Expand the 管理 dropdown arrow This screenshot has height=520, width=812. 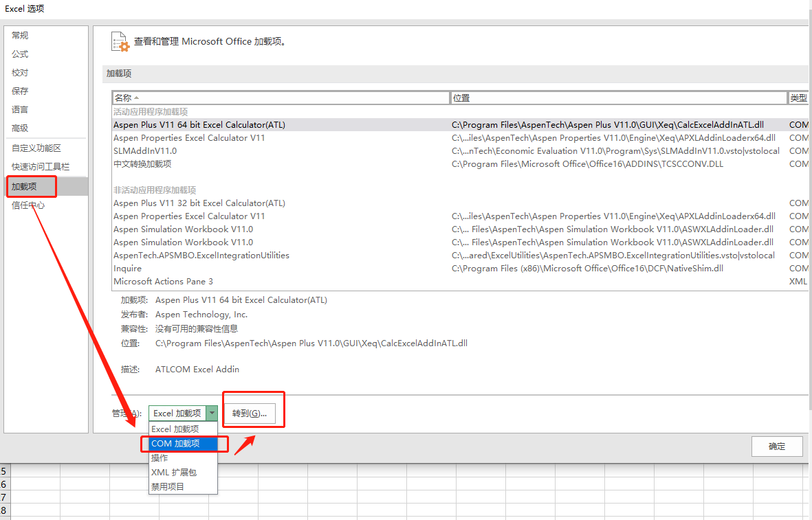coord(212,413)
